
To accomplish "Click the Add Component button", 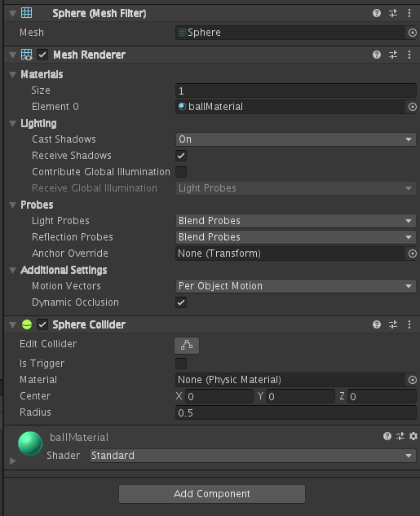I will coord(212,494).
